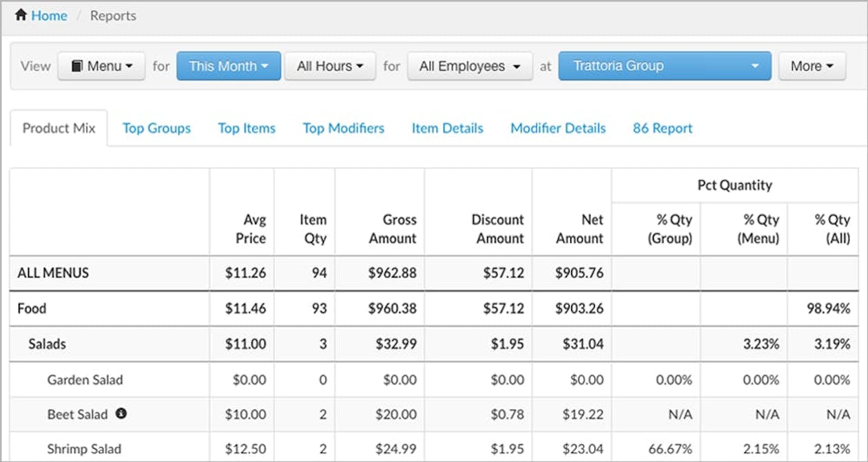Select the Product Mix tab

59,128
